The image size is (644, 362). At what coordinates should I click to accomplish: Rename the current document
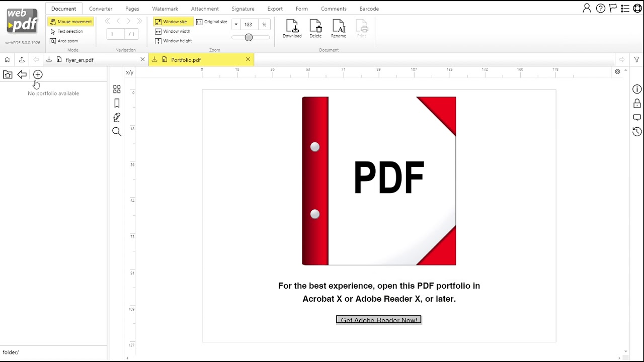click(339, 29)
